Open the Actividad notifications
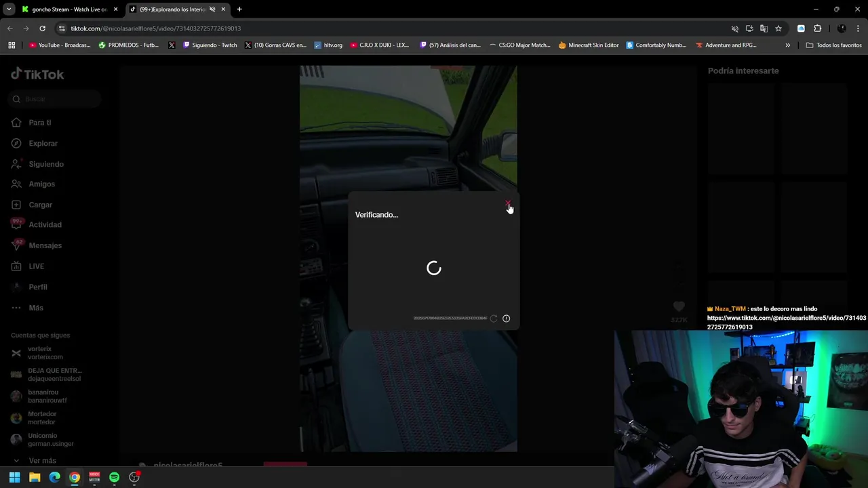Image resolution: width=868 pixels, height=488 pixels. (x=45, y=225)
